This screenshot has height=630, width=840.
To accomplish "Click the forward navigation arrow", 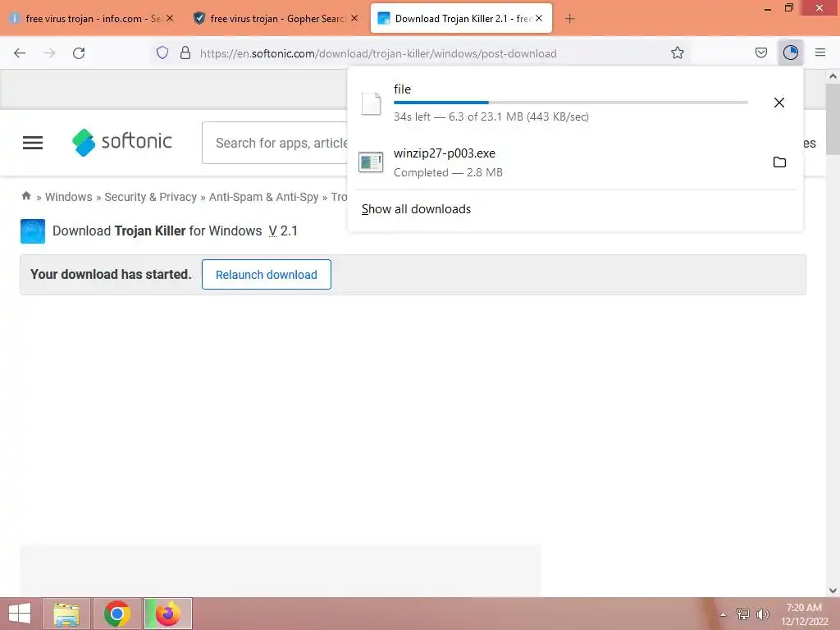I will [x=49, y=53].
